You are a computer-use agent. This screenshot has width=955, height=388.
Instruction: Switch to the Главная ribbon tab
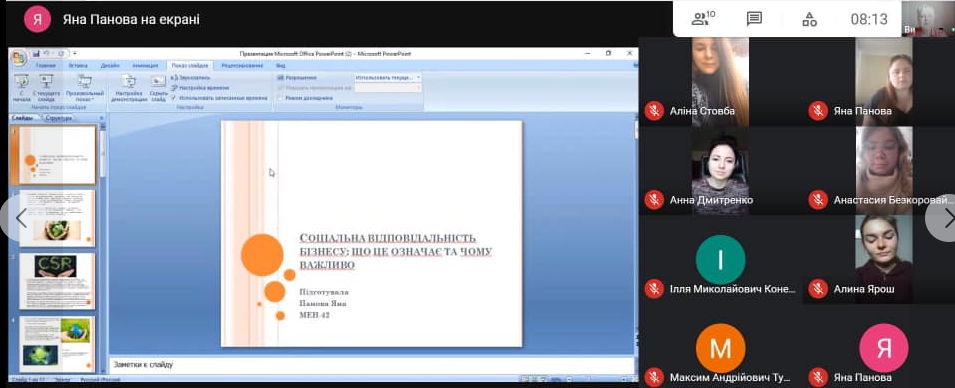[46, 65]
